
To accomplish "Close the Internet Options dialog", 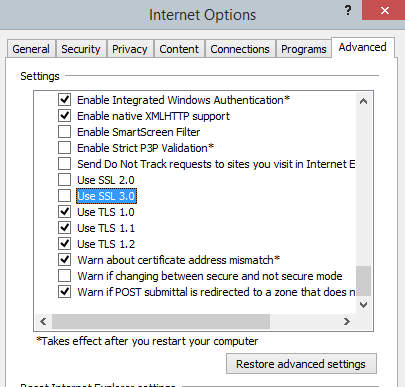I will coord(384,10).
